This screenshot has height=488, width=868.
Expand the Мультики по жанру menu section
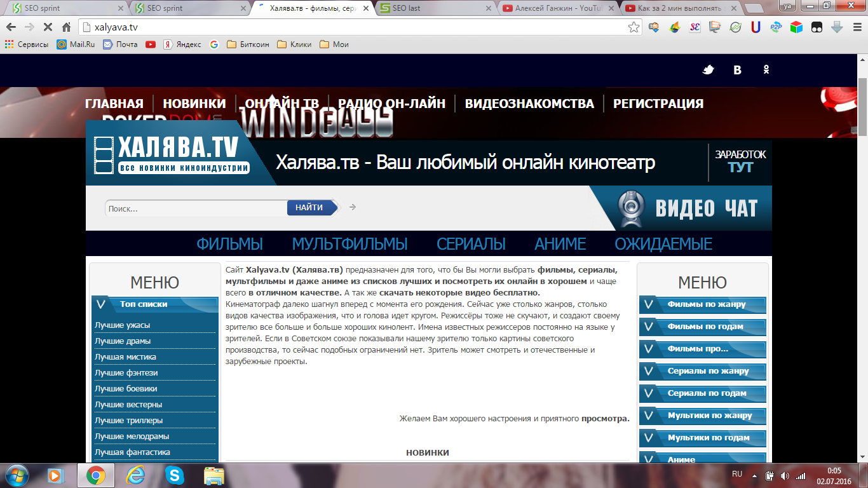pos(702,416)
